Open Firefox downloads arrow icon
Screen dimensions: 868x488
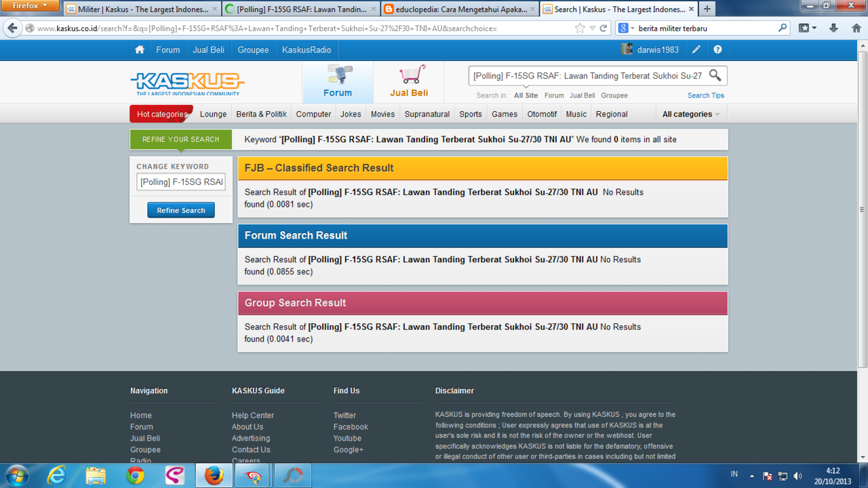[x=833, y=28]
